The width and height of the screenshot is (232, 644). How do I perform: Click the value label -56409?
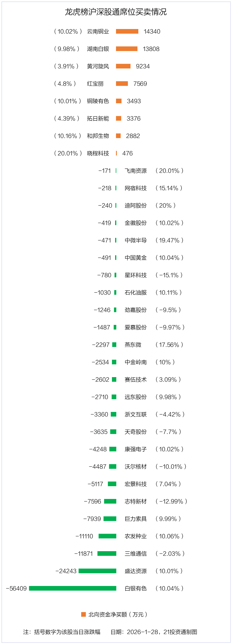(16, 588)
